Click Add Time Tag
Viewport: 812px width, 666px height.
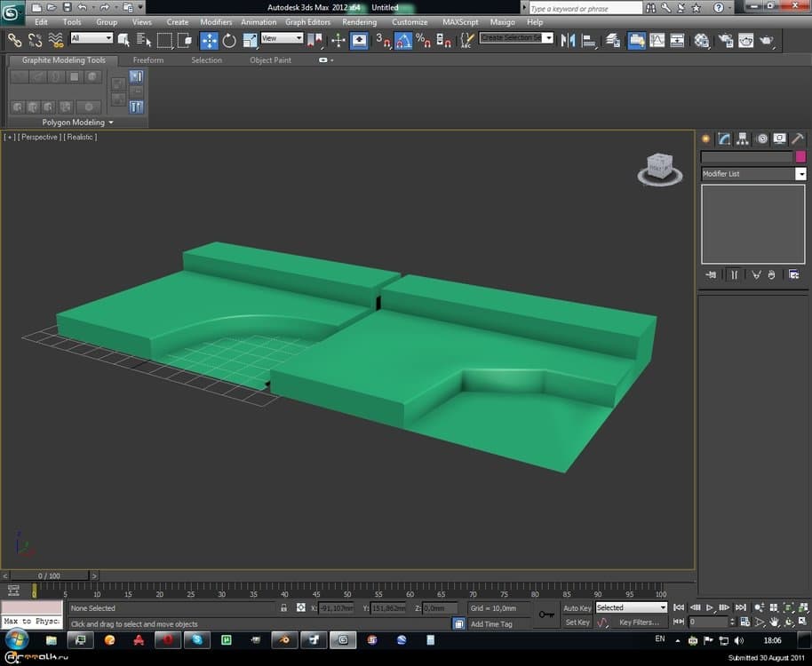[491, 624]
